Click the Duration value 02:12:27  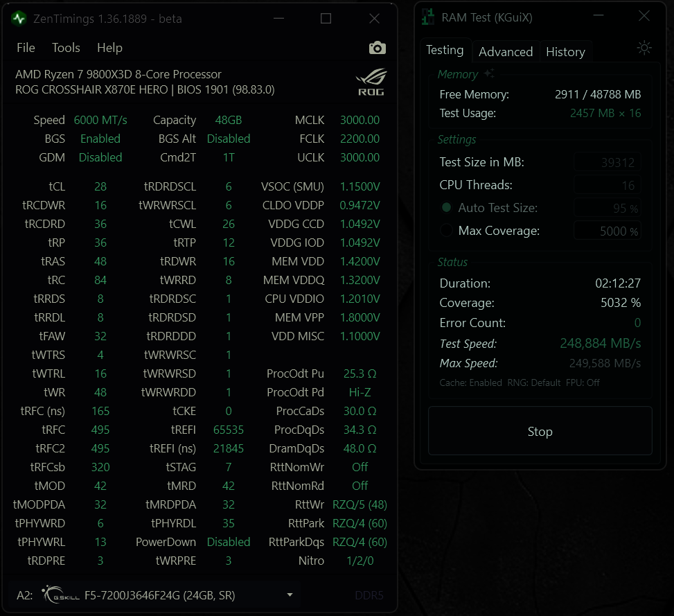(x=618, y=283)
